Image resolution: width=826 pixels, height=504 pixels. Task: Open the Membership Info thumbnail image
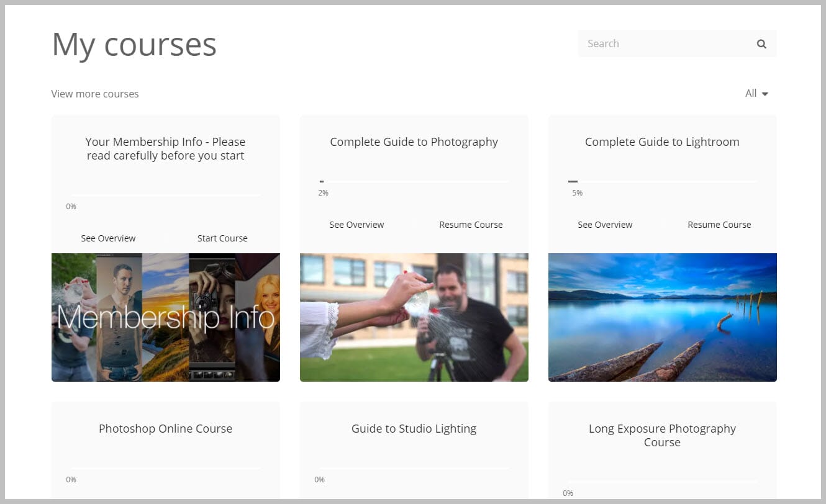click(166, 317)
